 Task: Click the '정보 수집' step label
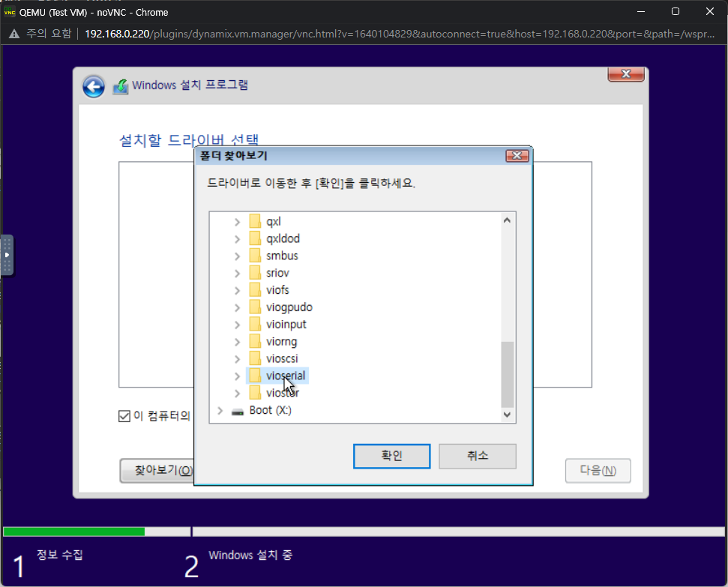pyautogui.click(x=59, y=555)
